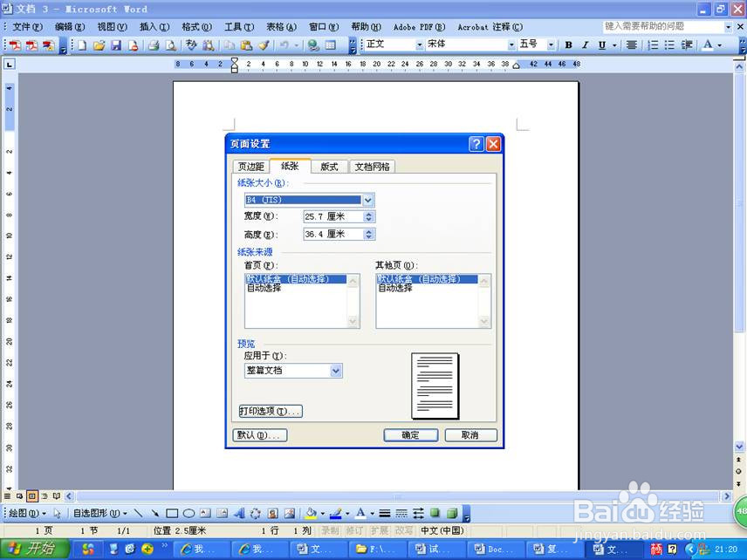This screenshot has height=560, width=747.
Task: Click the width field spinner arrows
Action: (x=369, y=216)
